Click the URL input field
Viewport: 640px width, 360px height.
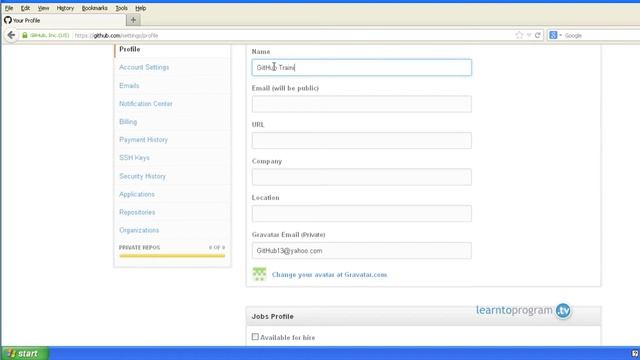point(362,140)
